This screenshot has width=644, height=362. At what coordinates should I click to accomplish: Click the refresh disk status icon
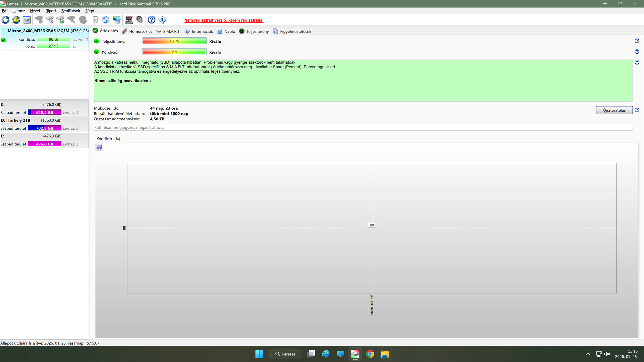coord(5,20)
